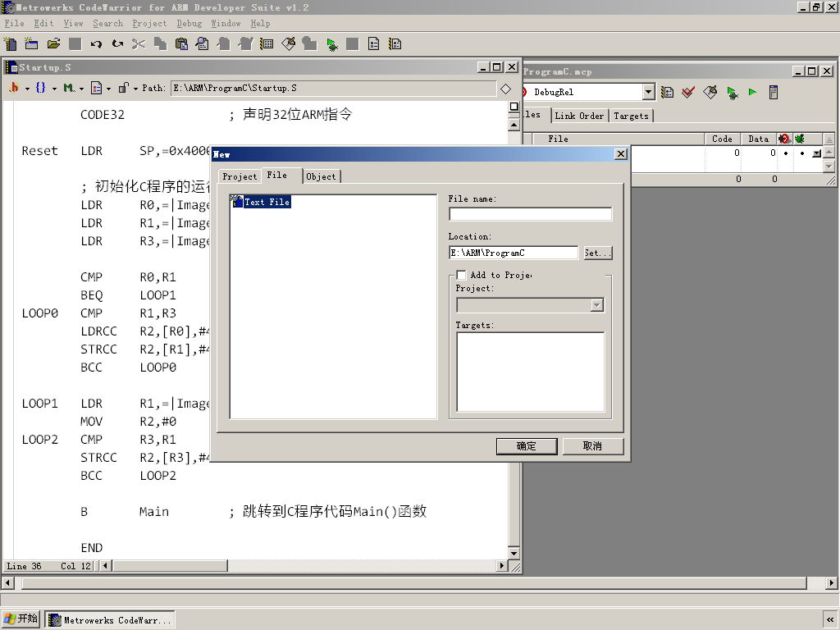
Task: Click the 开始 Start button on taskbar
Action: tap(21, 619)
